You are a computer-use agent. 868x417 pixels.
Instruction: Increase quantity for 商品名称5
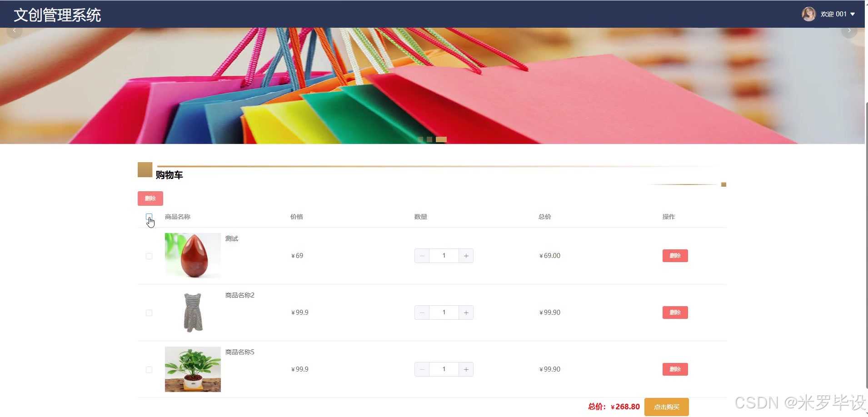point(466,369)
